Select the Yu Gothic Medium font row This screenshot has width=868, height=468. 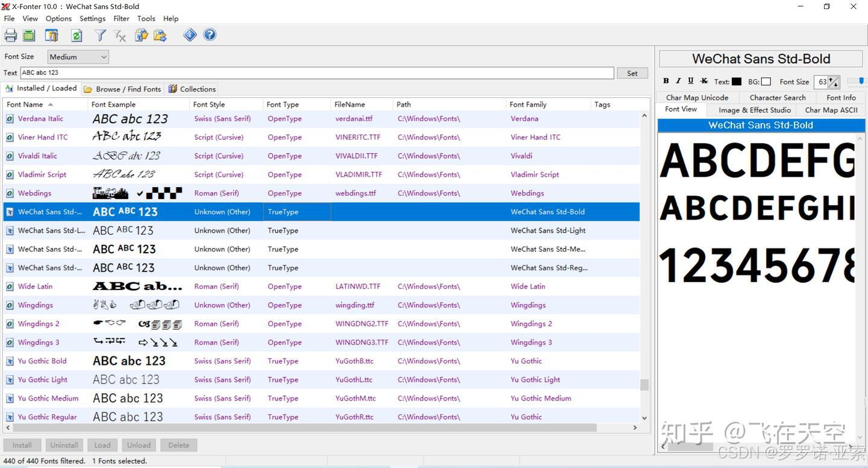(x=321, y=399)
